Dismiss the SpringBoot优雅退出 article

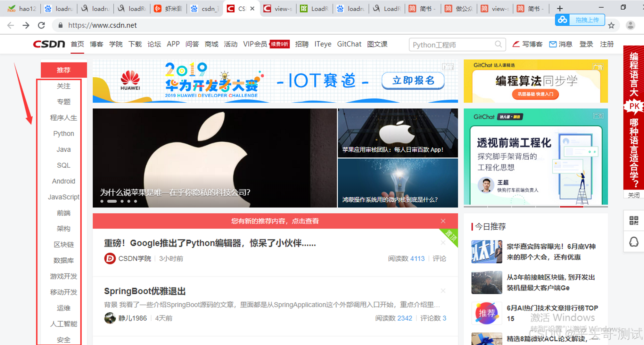click(x=443, y=291)
